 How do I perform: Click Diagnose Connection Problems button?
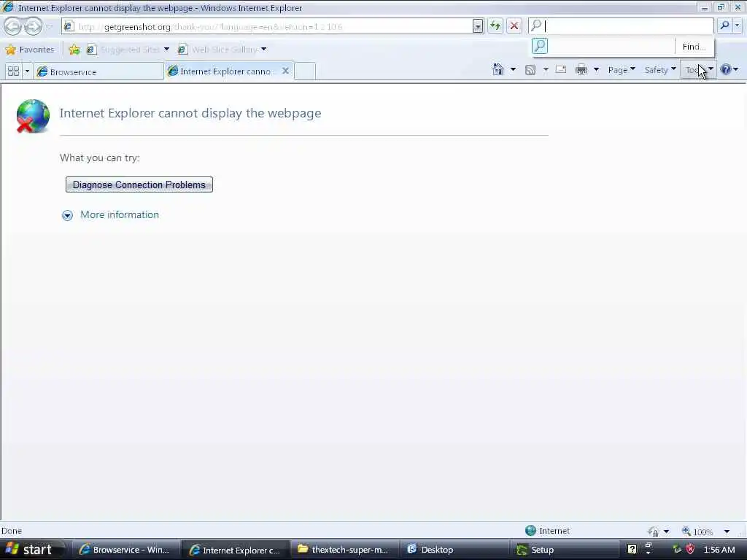[x=139, y=184]
